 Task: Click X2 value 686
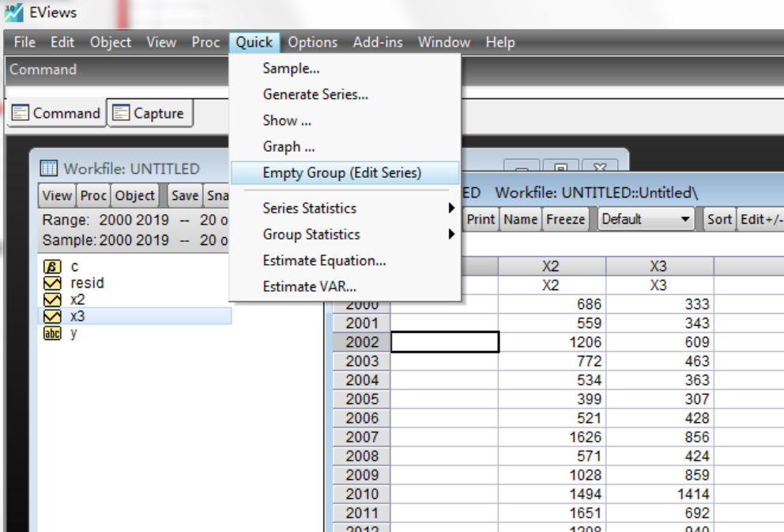point(552,304)
